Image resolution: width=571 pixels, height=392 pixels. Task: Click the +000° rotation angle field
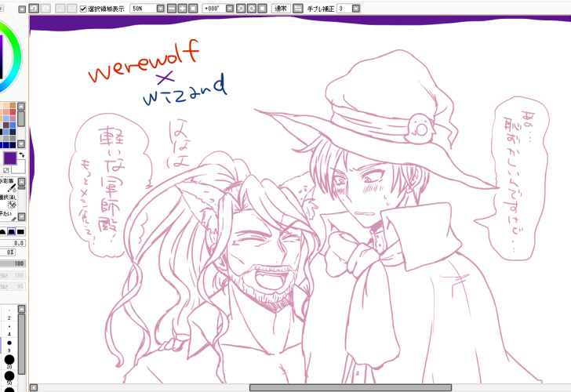(214, 9)
